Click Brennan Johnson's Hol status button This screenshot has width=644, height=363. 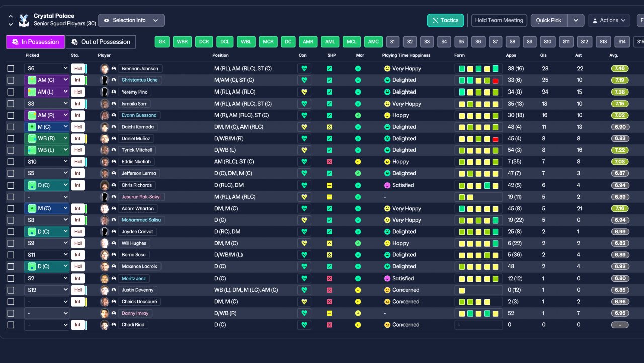tap(77, 69)
